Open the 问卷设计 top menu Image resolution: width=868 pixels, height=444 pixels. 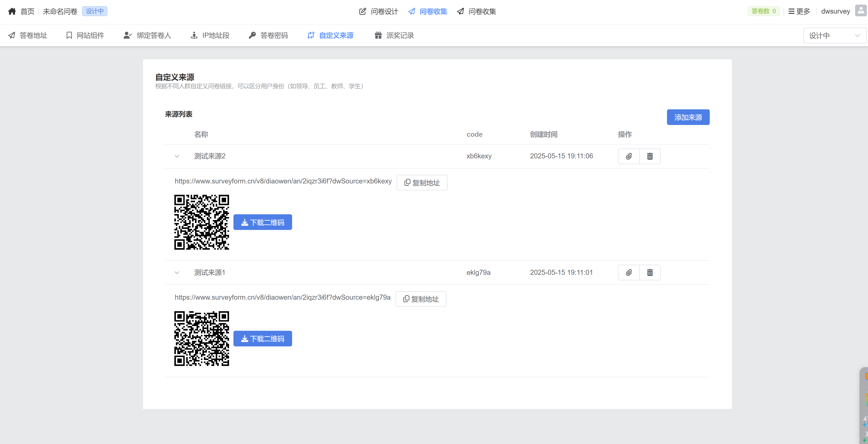(x=378, y=12)
